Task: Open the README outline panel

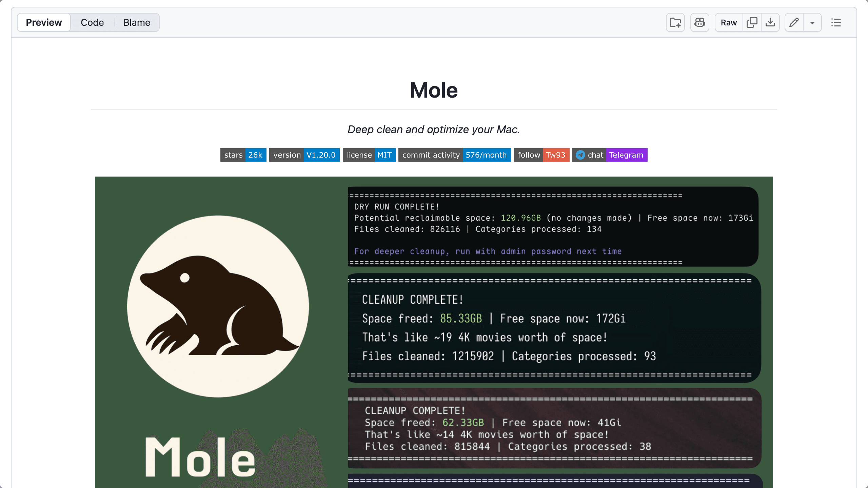Action: pos(836,22)
